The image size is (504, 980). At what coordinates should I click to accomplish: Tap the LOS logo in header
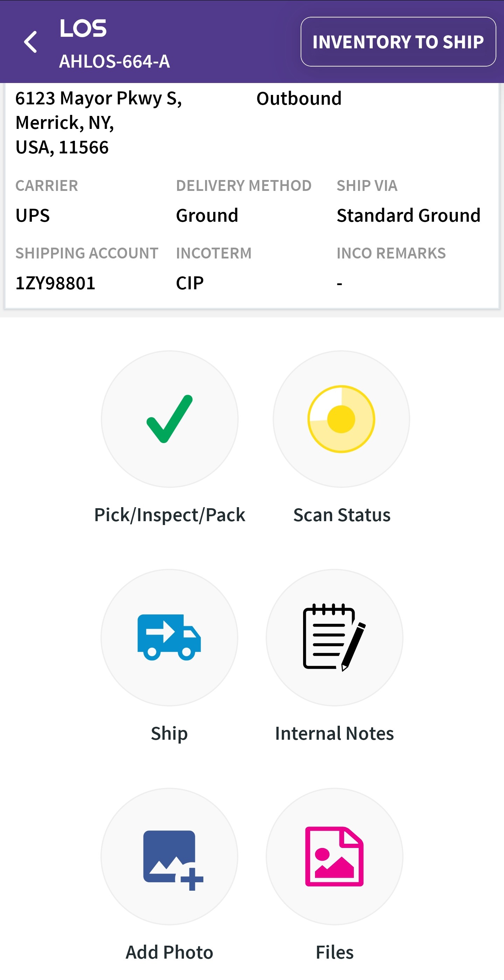click(x=83, y=28)
